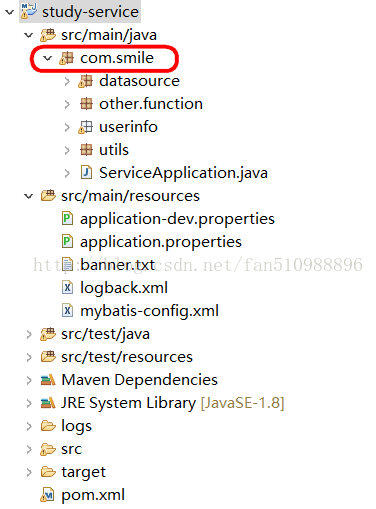The height and width of the screenshot is (509, 376).
Task: Collapse the src/main/resources folder
Action: click(29, 196)
